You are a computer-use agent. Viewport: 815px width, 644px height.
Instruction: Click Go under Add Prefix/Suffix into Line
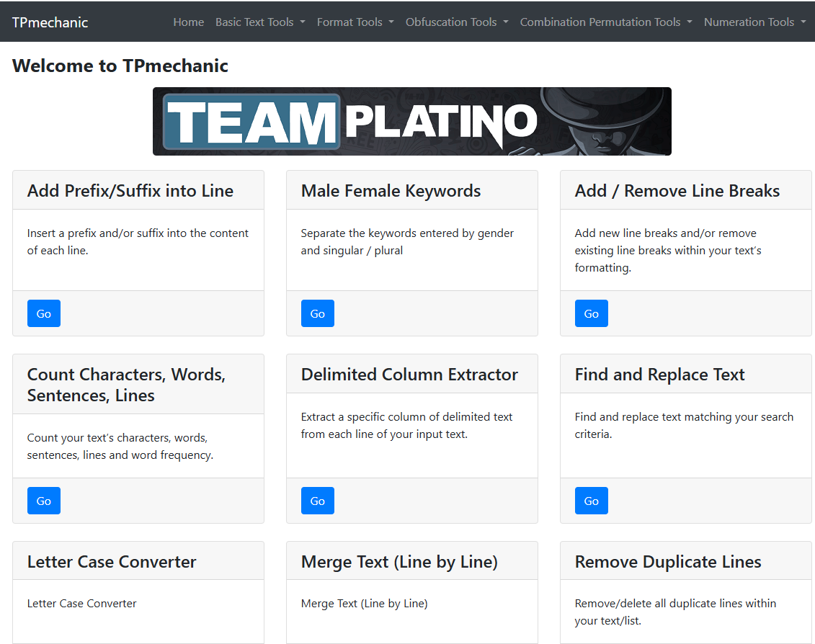[44, 313]
